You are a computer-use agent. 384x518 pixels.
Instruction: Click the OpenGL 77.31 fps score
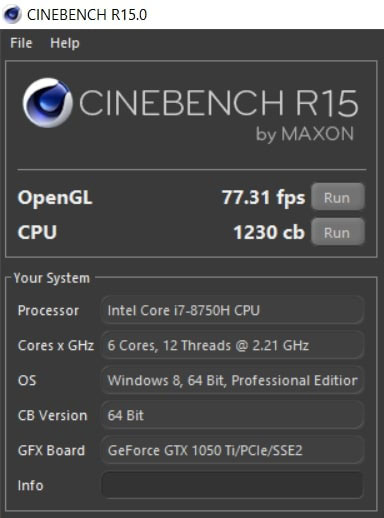263,198
